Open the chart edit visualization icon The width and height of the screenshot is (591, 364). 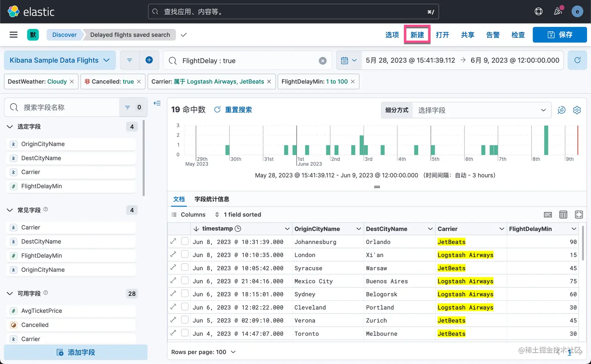pyautogui.click(x=561, y=110)
